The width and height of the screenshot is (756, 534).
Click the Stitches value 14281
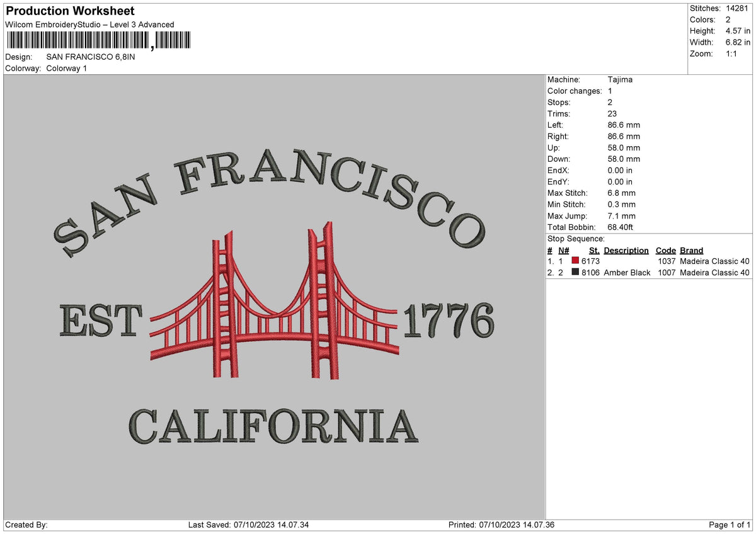(738, 8)
